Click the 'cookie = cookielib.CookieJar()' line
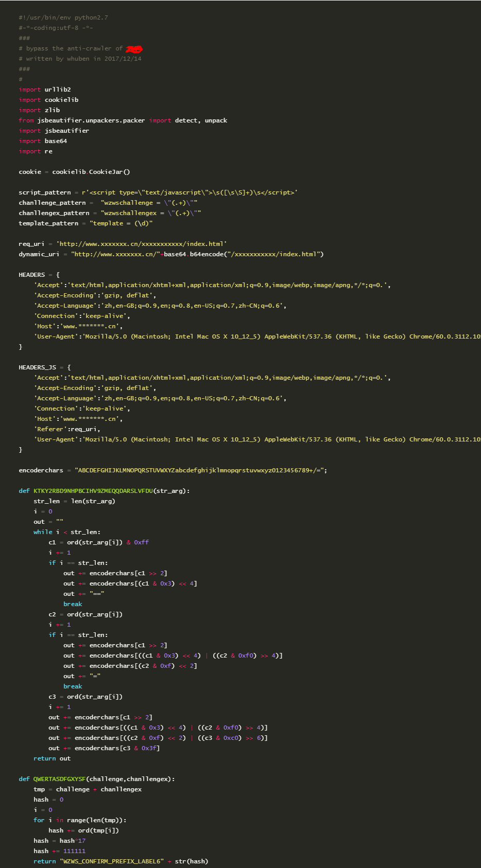Viewport: 481px width, 868px height. pyautogui.click(x=75, y=172)
